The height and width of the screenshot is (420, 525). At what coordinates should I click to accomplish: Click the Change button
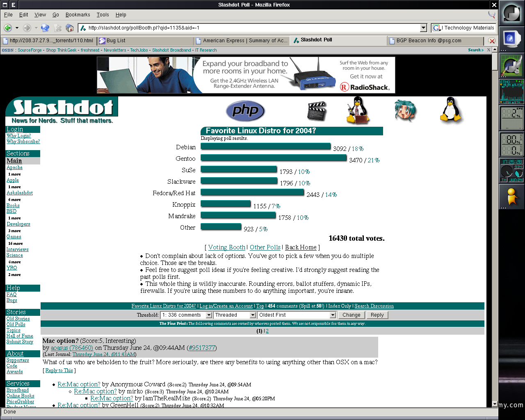(352, 315)
